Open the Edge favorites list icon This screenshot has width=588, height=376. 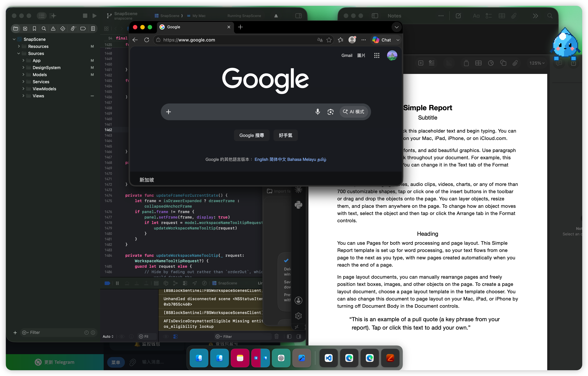[341, 40]
